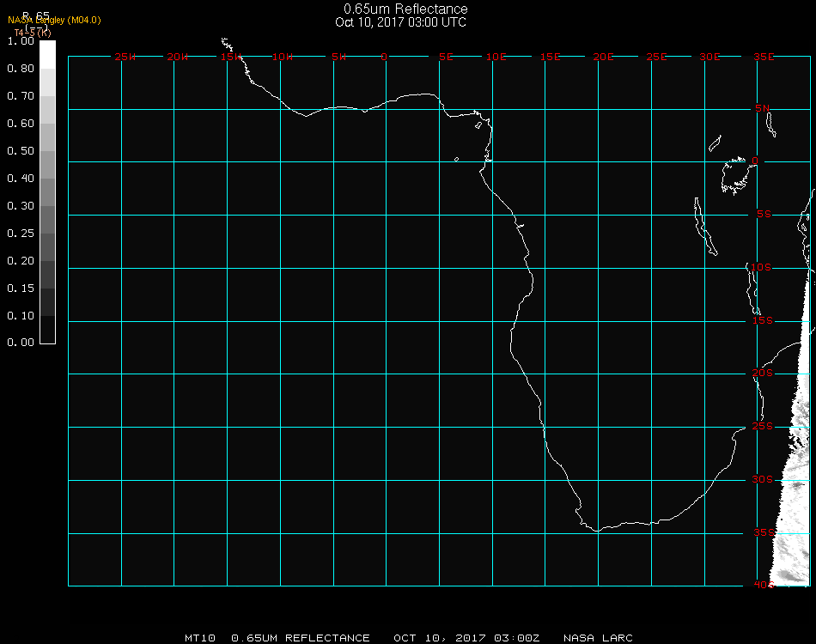The image size is (816, 644).
Task: Click the 30E longitude label
Action: tap(709, 57)
